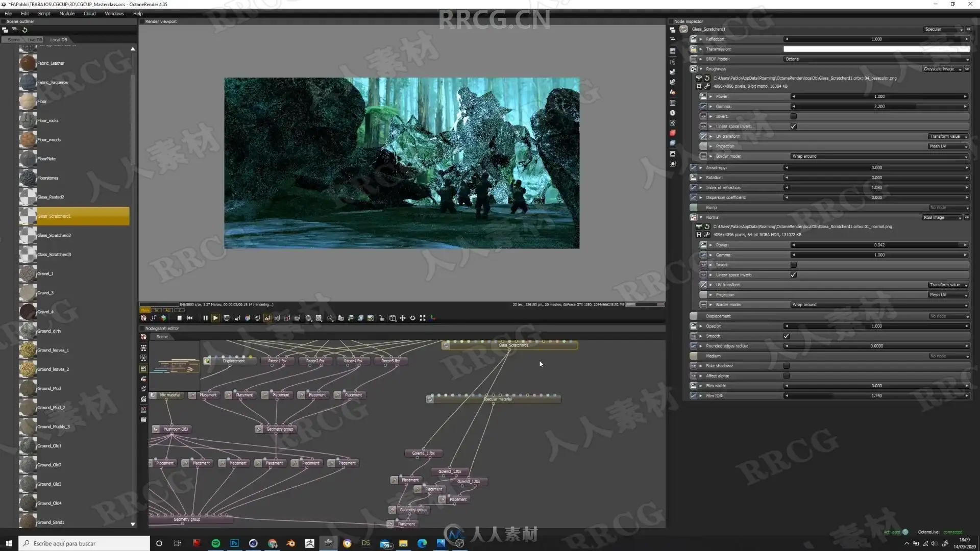Click the Index of refraction slider
Screen dimensions: 980x551
[876, 188]
